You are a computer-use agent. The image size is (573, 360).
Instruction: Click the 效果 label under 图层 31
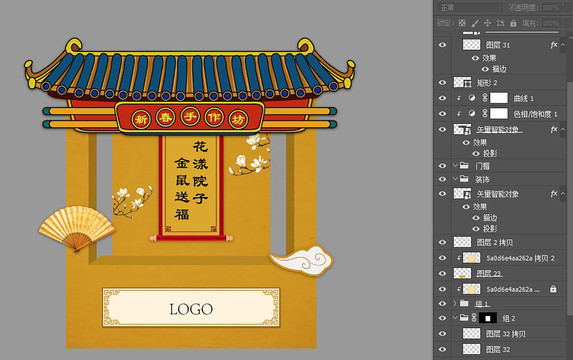tap(489, 58)
